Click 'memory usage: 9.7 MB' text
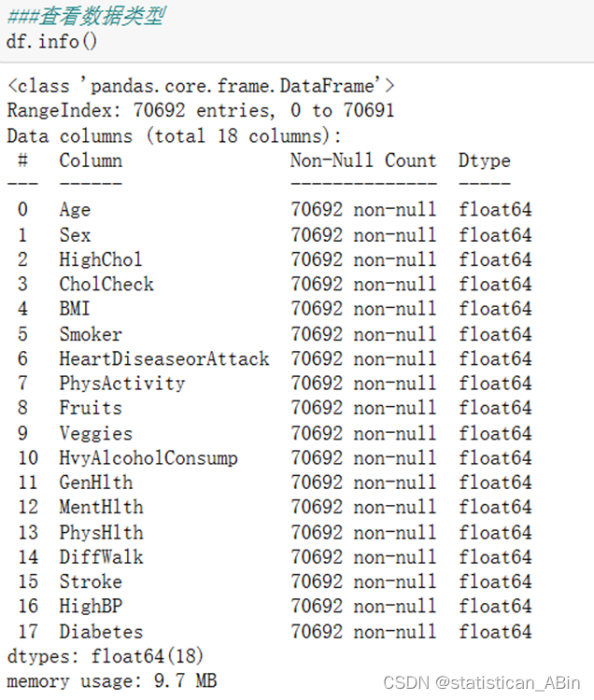Image resolution: width=594 pixels, height=700 pixels. [111, 681]
